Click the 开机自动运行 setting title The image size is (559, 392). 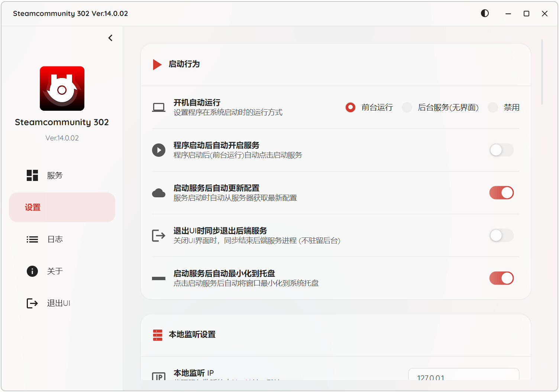pyautogui.click(x=197, y=103)
